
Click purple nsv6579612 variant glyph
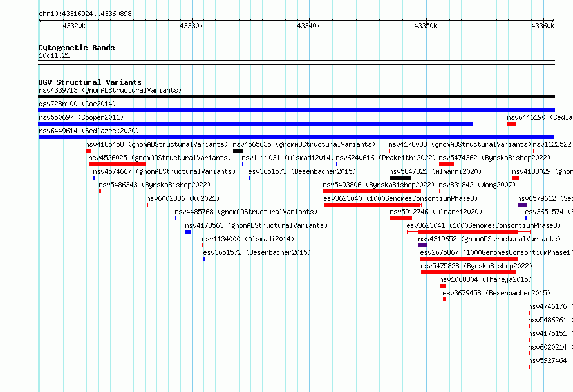522,205
